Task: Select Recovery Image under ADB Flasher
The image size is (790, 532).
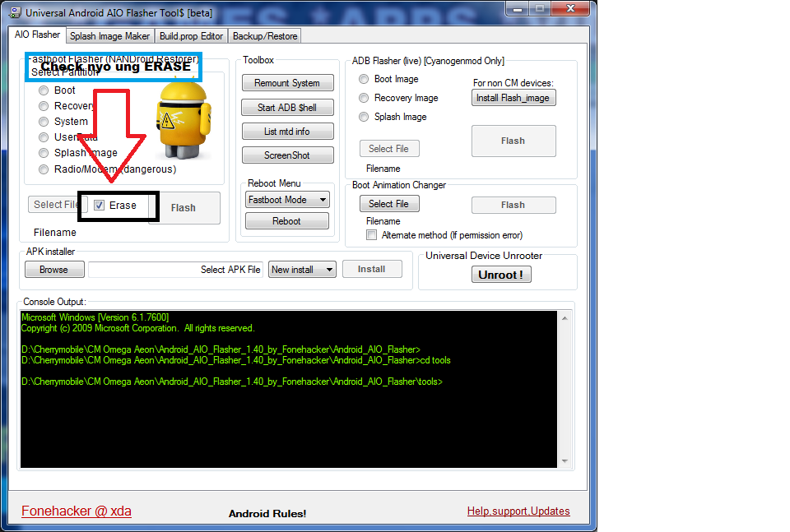Action: [x=364, y=98]
